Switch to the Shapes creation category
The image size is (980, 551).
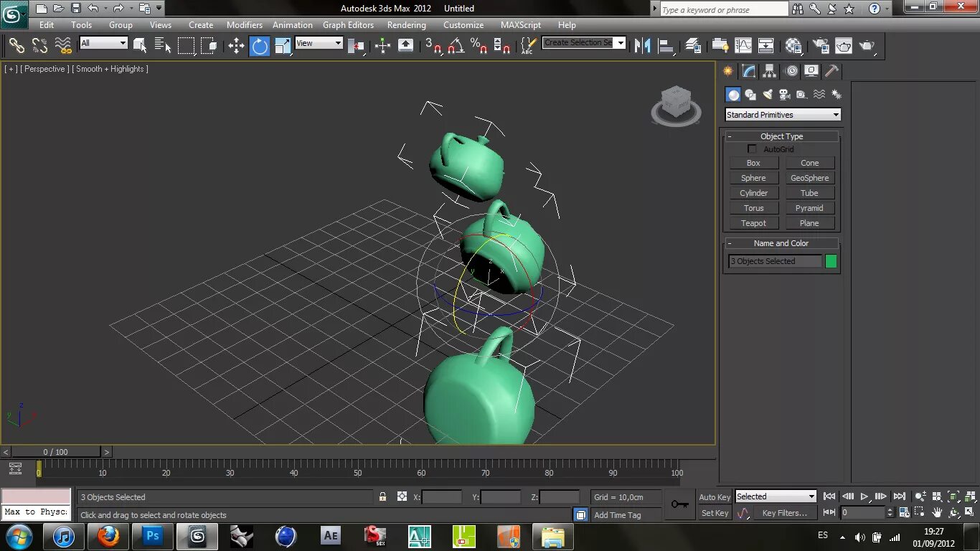(750, 94)
